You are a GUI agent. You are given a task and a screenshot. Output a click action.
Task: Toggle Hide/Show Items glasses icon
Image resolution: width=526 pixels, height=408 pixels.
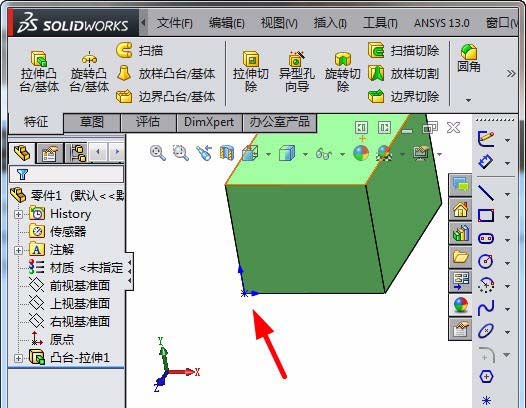click(x=324, y=154)
